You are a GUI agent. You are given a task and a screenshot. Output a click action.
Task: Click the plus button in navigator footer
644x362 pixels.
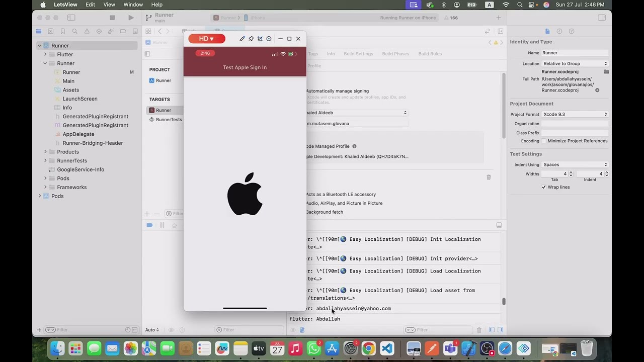click(x=39, y=330)
